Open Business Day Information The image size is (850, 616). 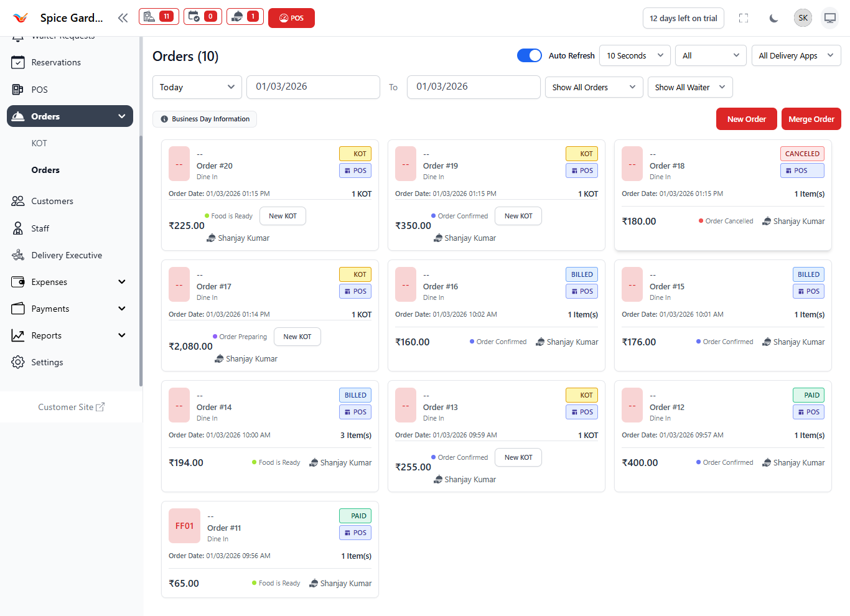click(204, 118)
